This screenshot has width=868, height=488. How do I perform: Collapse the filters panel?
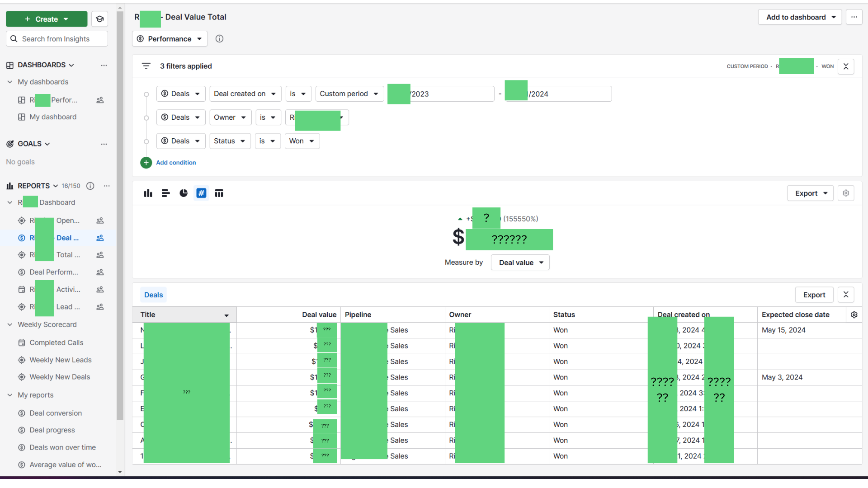pyautogui.click(x=846, y=66)
